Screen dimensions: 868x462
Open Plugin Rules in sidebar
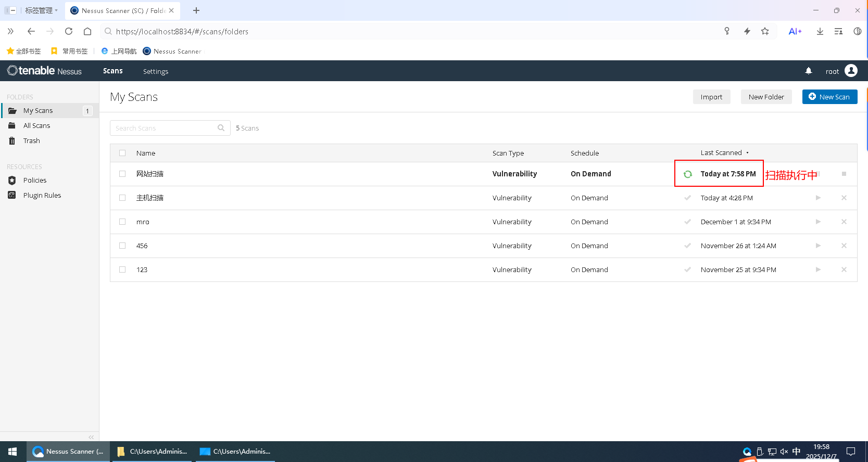coord(42,196)
